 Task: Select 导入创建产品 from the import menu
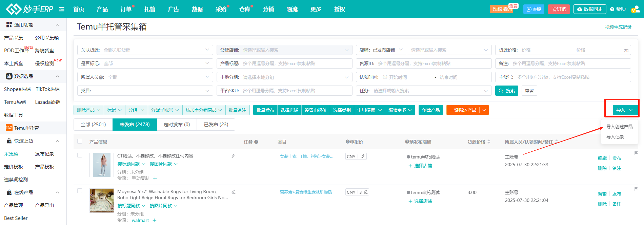[x=619, y=127]
